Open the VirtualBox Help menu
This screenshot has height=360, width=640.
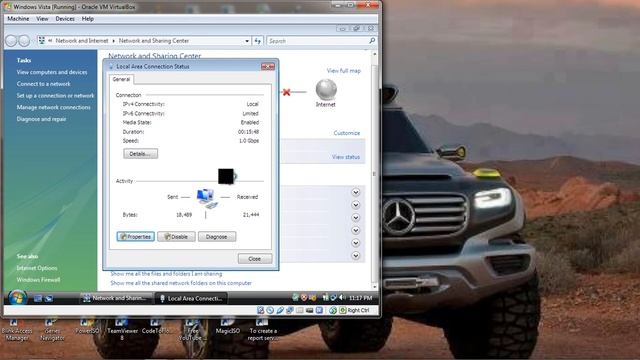click(x=87, y=19)
